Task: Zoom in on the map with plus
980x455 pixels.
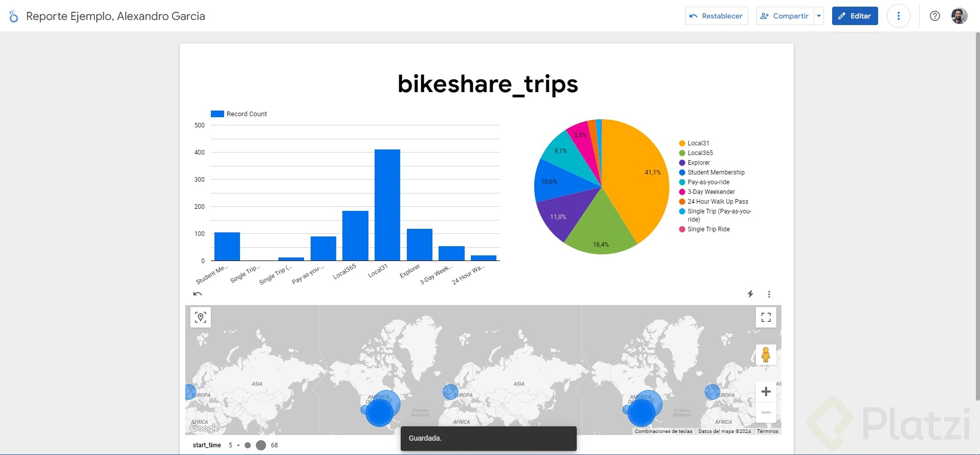Action: point(766,392)
